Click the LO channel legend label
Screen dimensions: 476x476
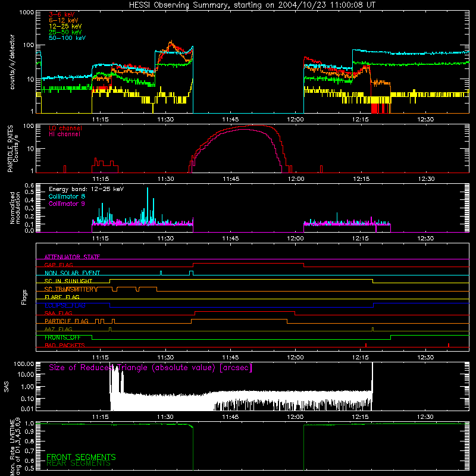coord(65,128)
